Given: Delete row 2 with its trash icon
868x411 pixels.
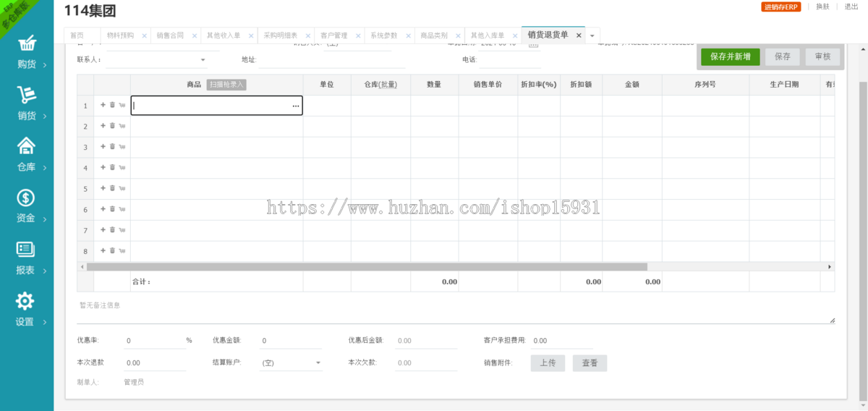Looking at the screenshot, I should coord(112,126).
